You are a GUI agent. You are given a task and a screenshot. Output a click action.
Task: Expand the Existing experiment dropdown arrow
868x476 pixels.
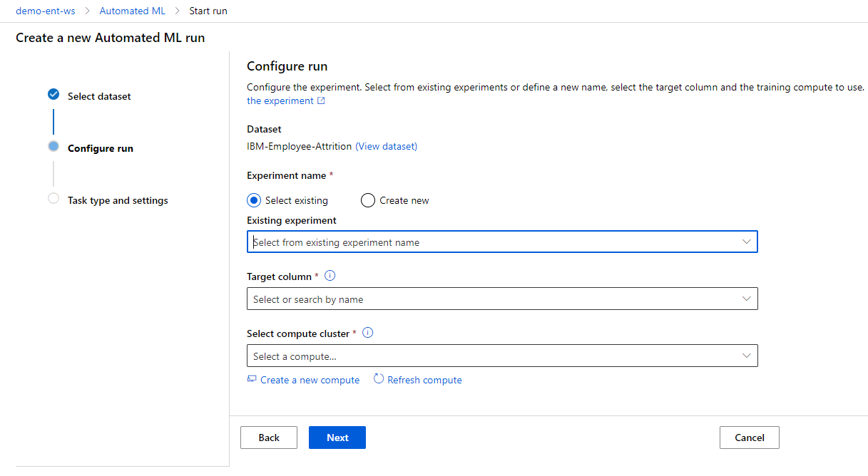[x=746, y=242]
